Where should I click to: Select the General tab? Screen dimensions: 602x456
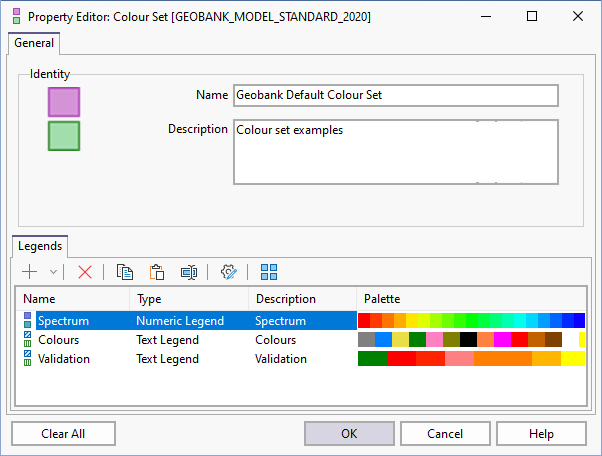pos(34,43)
